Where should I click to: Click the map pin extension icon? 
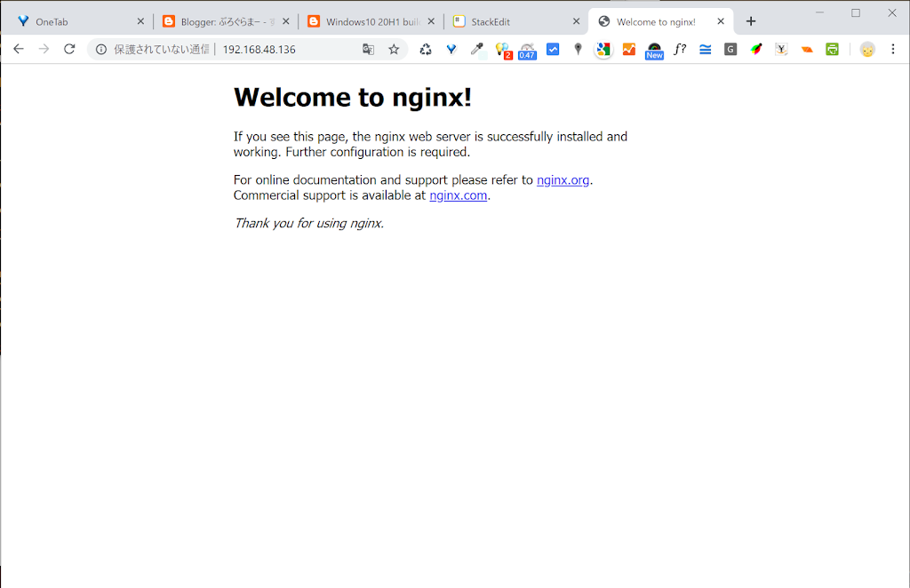[x=578, y=49]
